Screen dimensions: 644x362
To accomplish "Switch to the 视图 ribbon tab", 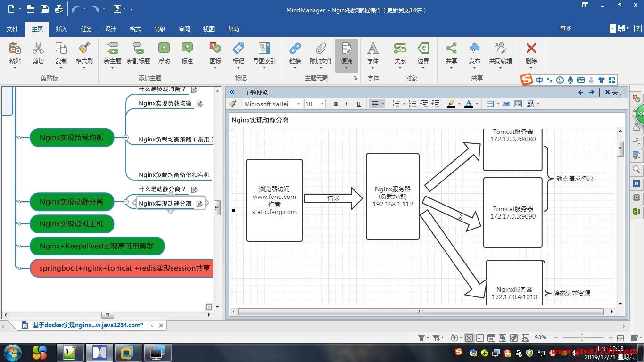I will [209, 29].
